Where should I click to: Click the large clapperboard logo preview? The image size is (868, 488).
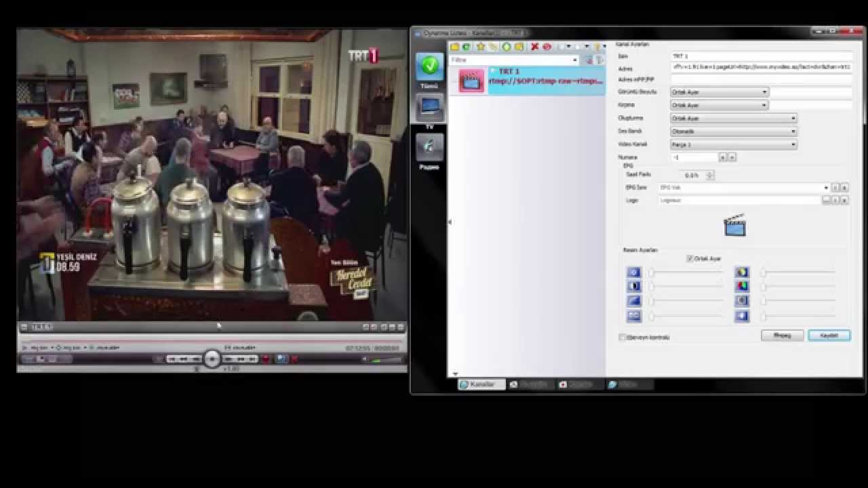pos(734,225)
